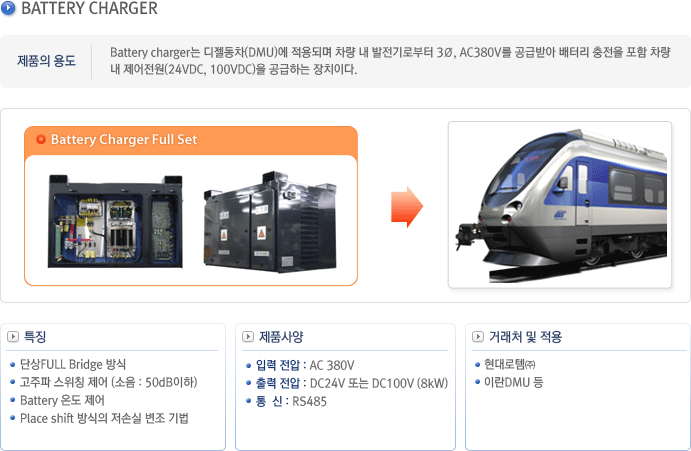The height and width of the screenshot is (451, 691).
Task: Click the orange right-arrow graphic toward the train
Action: tap(407, 207)
